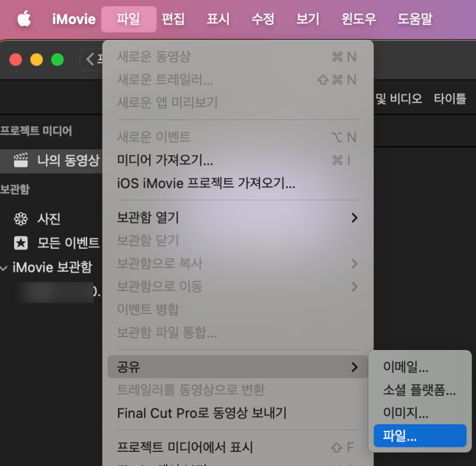Viewport: 476px width, 466px height.
Task: Open the 표시 menu
Action: click(x=218, y=19)
